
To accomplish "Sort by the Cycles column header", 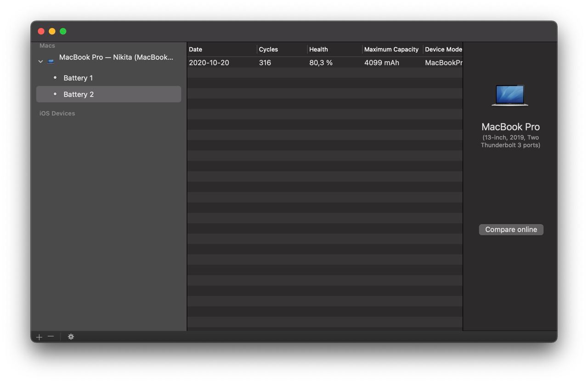I will pos(282,49).
